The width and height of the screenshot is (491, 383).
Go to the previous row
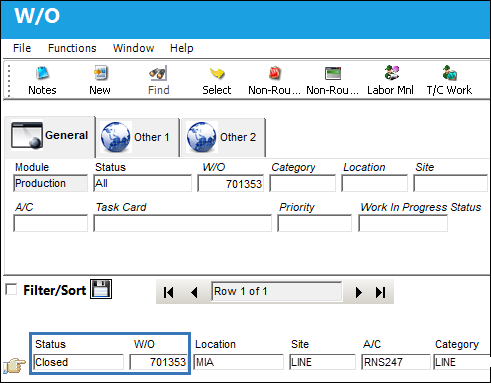pos(194,292)
